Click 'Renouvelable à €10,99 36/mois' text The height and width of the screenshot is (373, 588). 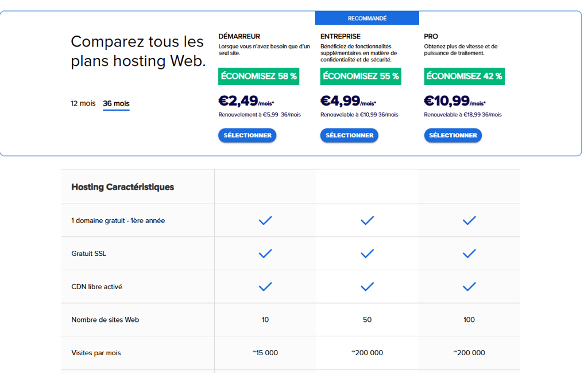(x=359, y=115)
